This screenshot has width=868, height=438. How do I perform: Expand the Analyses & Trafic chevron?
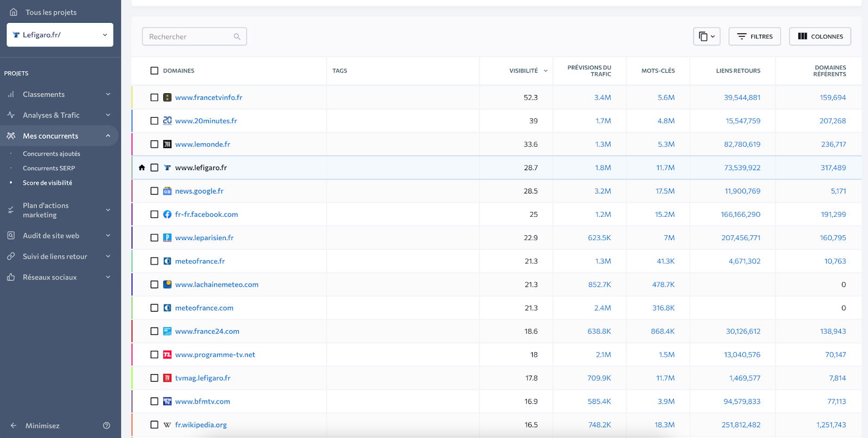(x=108, y=115)
